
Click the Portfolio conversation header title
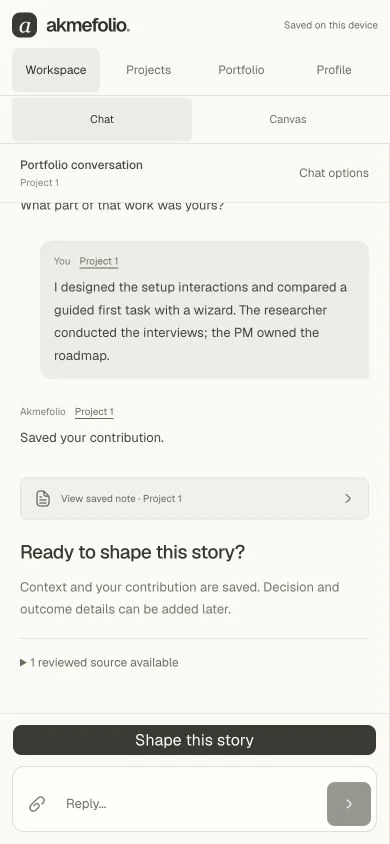pos(81,165)
